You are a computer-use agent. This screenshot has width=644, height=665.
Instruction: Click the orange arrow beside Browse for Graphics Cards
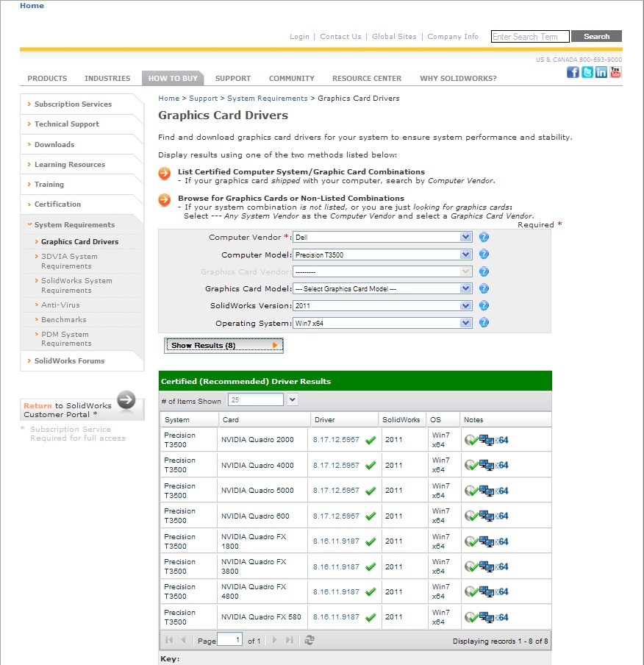click(x=165, y=200)
